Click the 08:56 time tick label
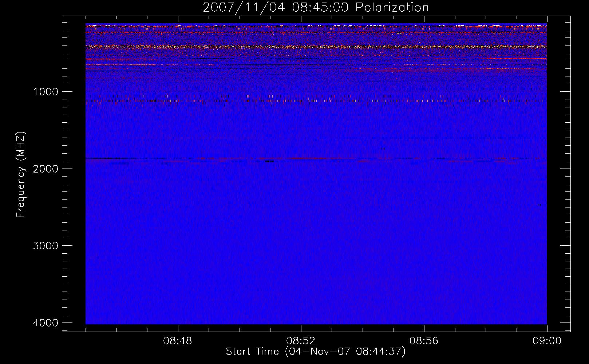Screen dimensions: 589x364 point(424,341)
